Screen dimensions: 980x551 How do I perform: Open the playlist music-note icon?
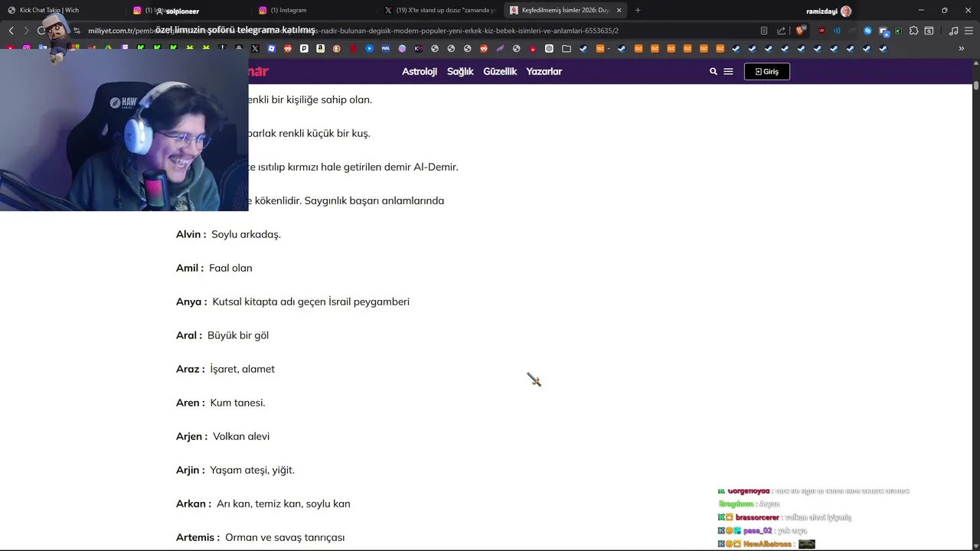point(953,31)
